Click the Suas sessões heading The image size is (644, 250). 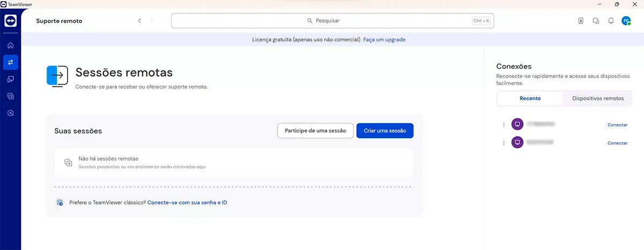point(78,131)
